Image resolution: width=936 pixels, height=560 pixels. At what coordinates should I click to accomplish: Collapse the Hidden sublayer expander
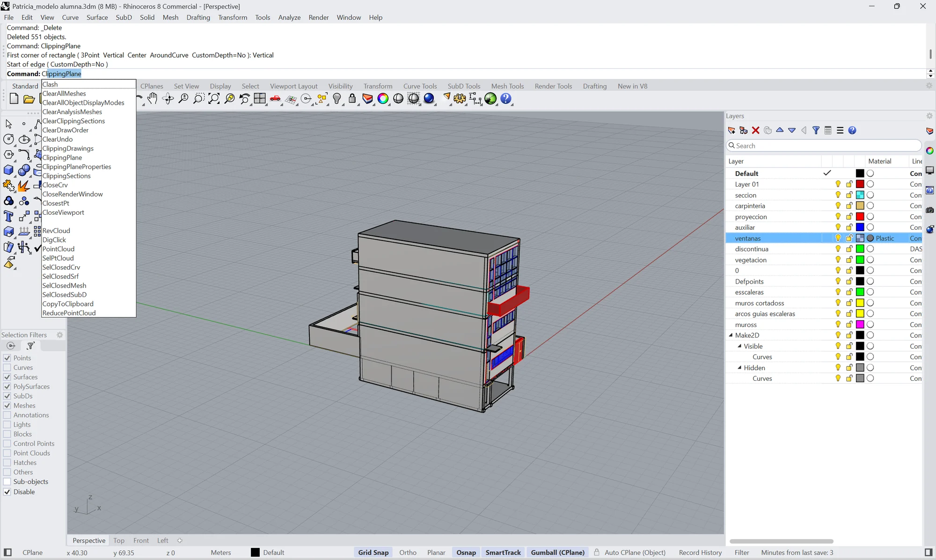[x=740, y=368]
